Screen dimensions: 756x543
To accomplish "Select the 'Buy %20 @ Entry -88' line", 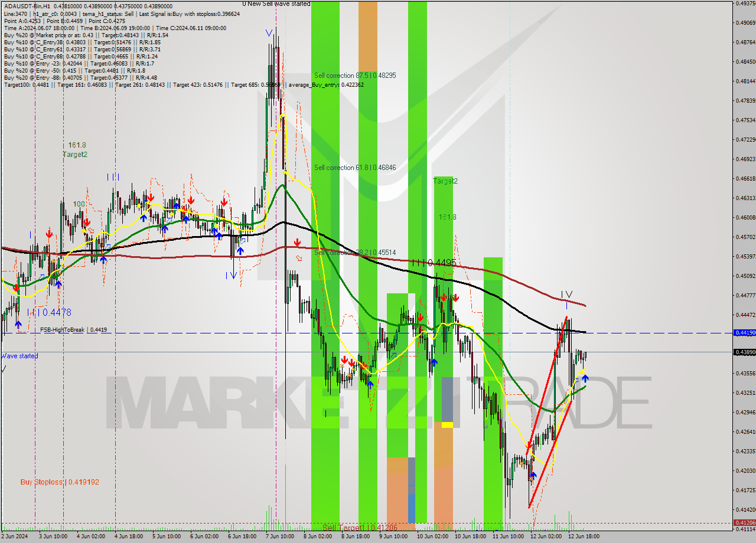I will click(80, 77).
